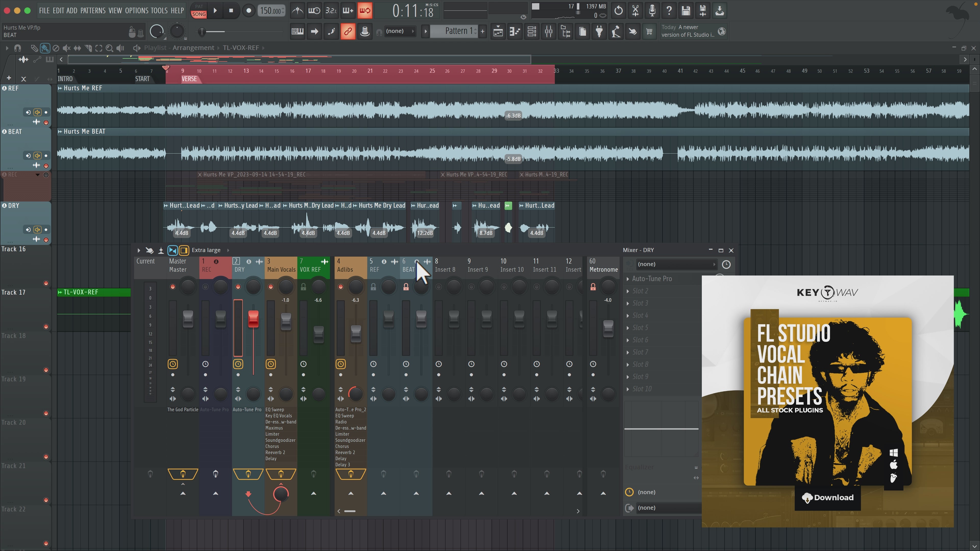Toggle the Adlibs mixer track arm LED
The height and width of the screenshot is (551, 980).
(x=340, y=287)
